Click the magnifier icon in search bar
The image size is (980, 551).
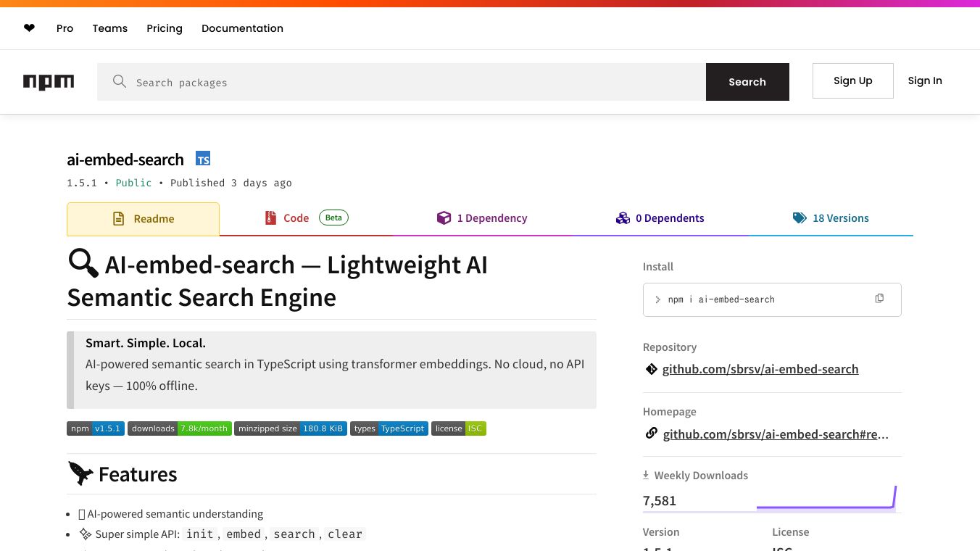coord(120,82)
